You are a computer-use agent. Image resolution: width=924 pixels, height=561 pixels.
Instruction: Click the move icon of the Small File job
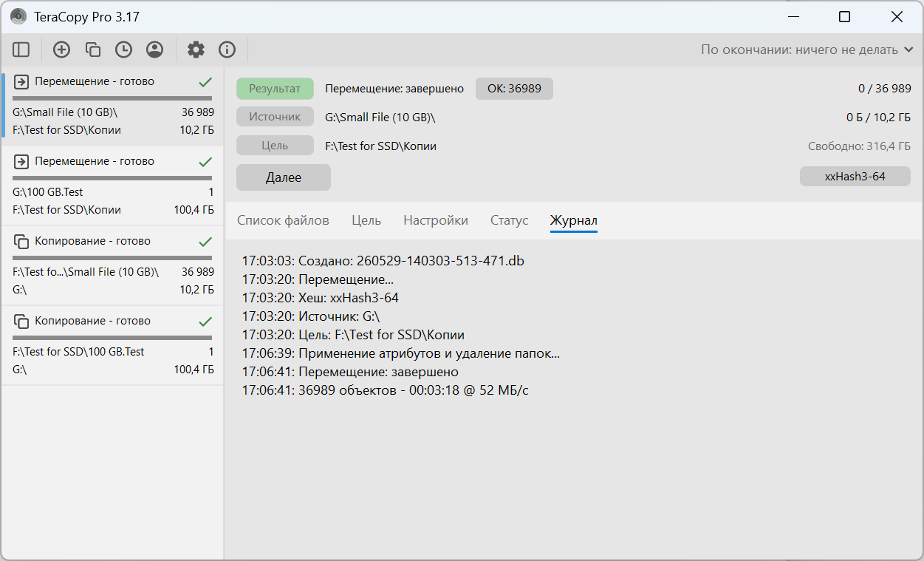(x=21, y=81)
